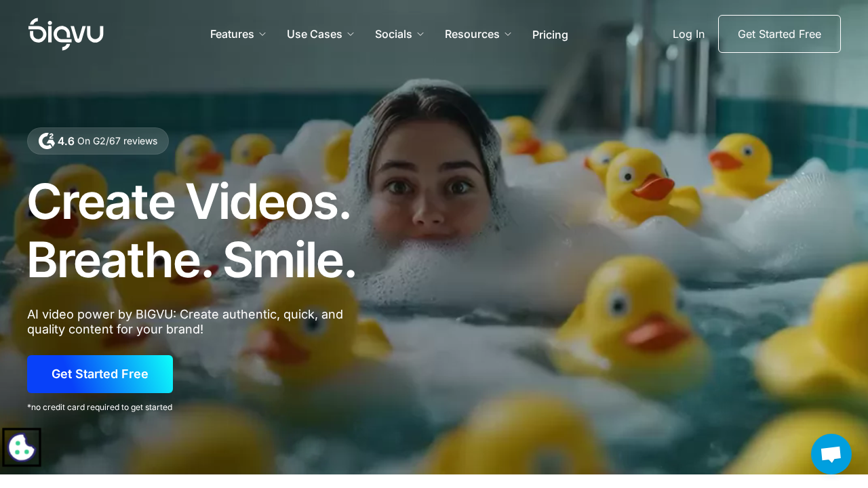Click the G2 logo in the rating badge

[x=46, y=141]
